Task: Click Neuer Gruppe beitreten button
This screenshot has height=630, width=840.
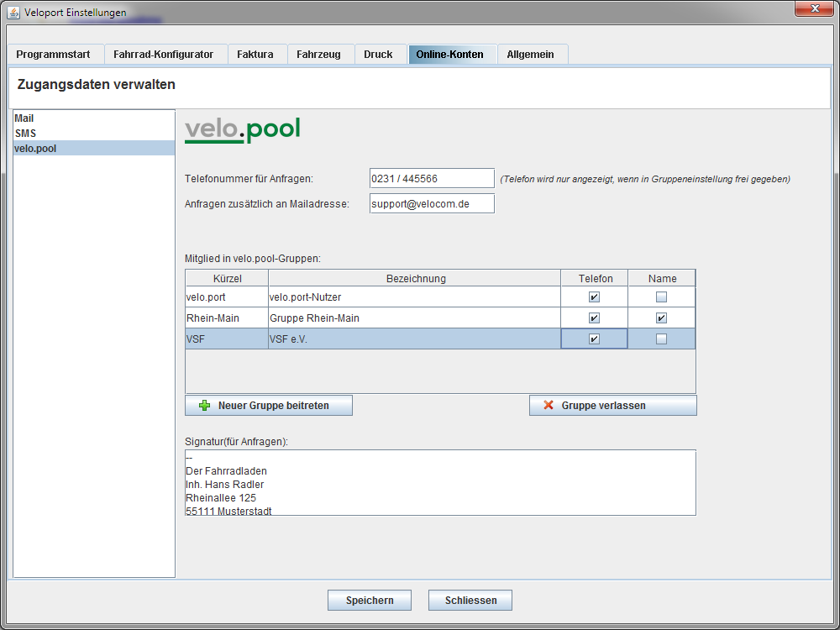Action: pos(269,406)
